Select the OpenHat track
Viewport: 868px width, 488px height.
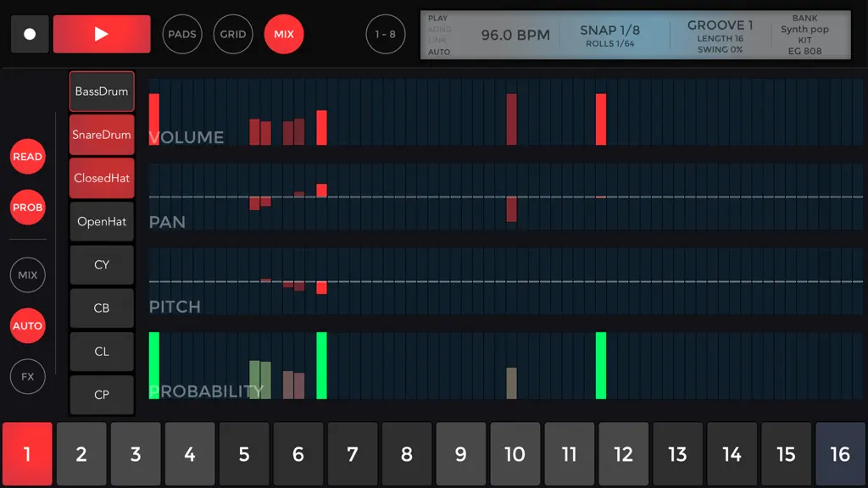click(102, 221)
